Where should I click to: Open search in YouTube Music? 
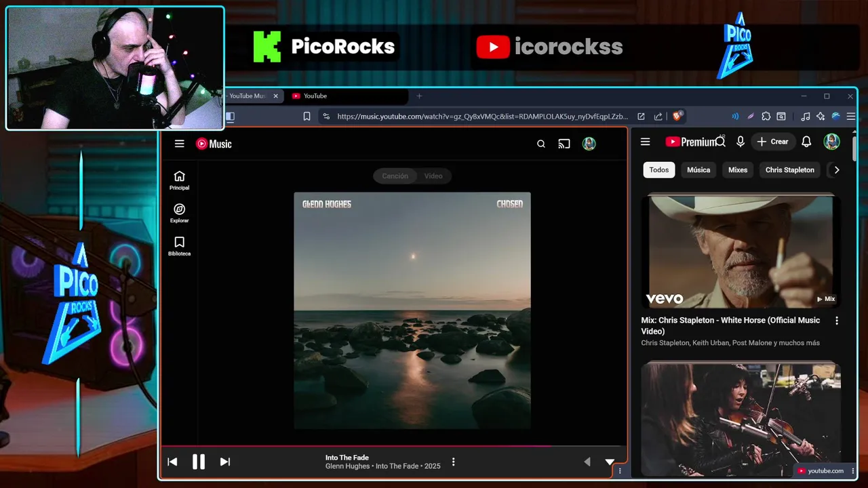tap(541, 144)
